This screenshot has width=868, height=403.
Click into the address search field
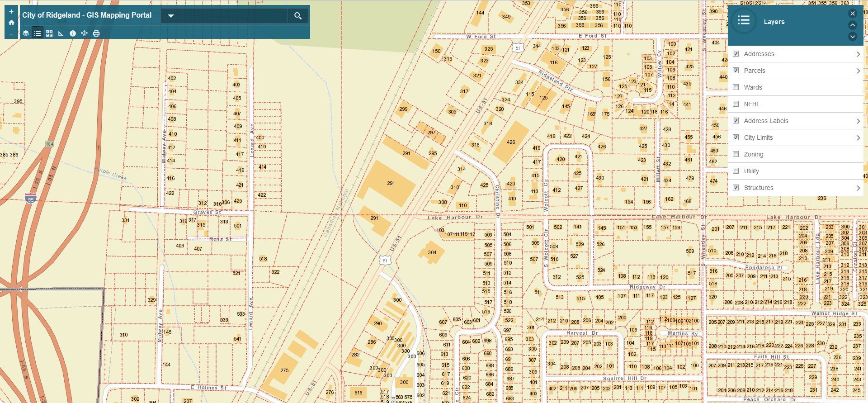[x=234, y=16]
